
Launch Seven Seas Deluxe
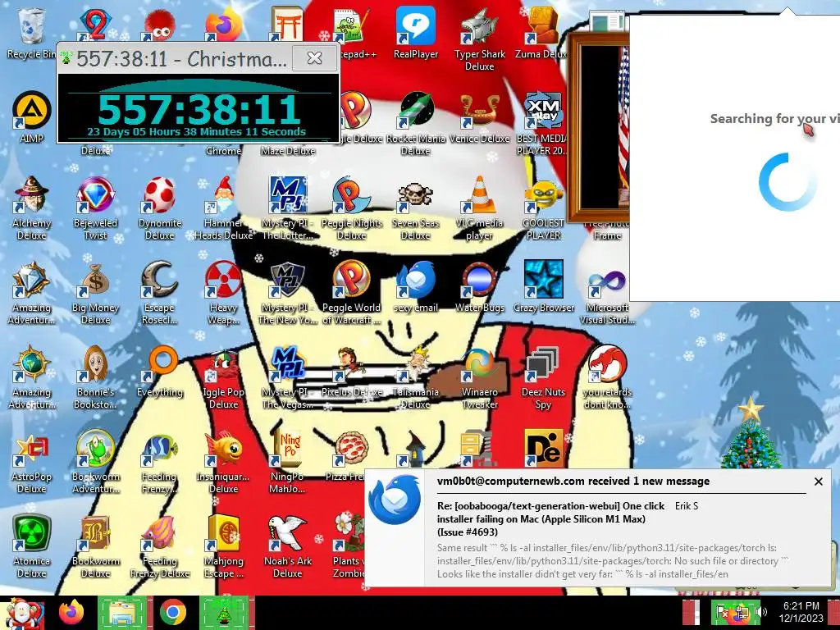(416, 208)
